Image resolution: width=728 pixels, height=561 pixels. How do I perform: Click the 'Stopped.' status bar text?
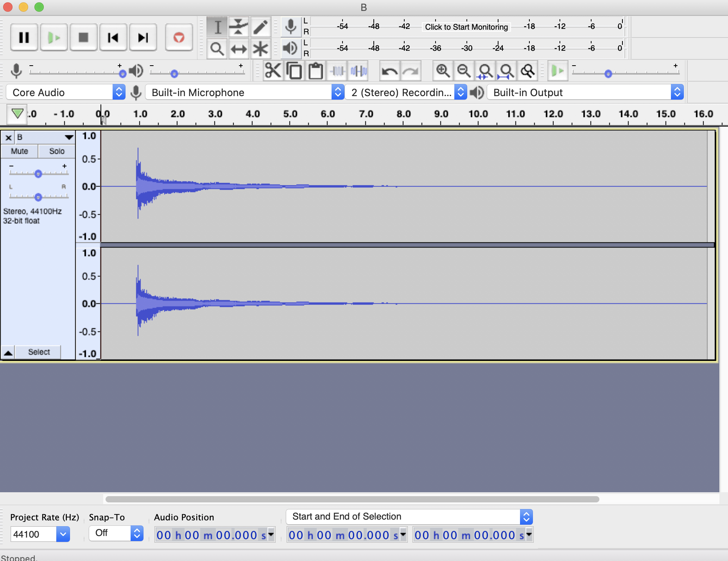point(19,557)
